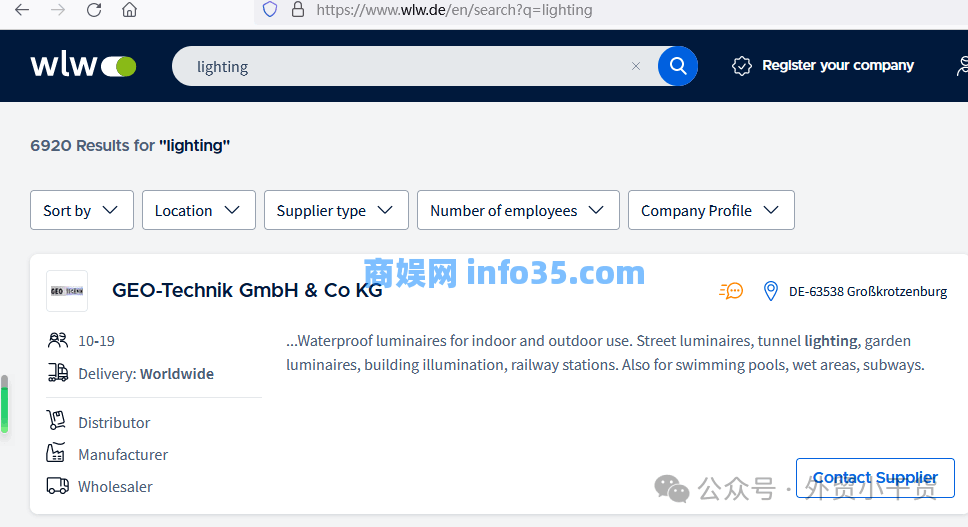Click the orange chat response icon

(x=731, y=291)
